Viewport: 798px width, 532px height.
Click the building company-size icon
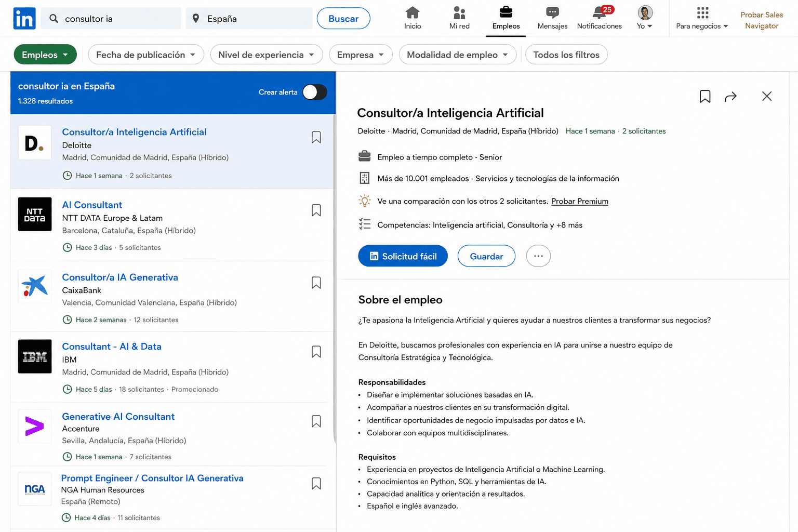[x=365, y=178]
